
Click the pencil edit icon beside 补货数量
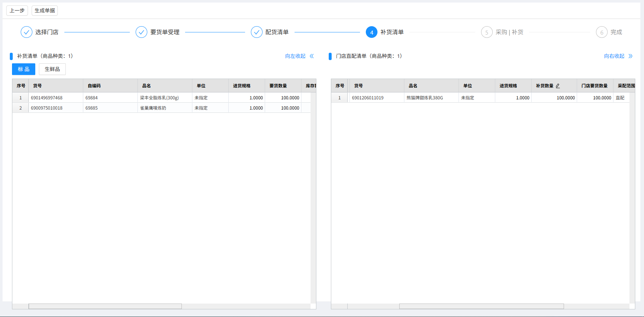(558, 86)
